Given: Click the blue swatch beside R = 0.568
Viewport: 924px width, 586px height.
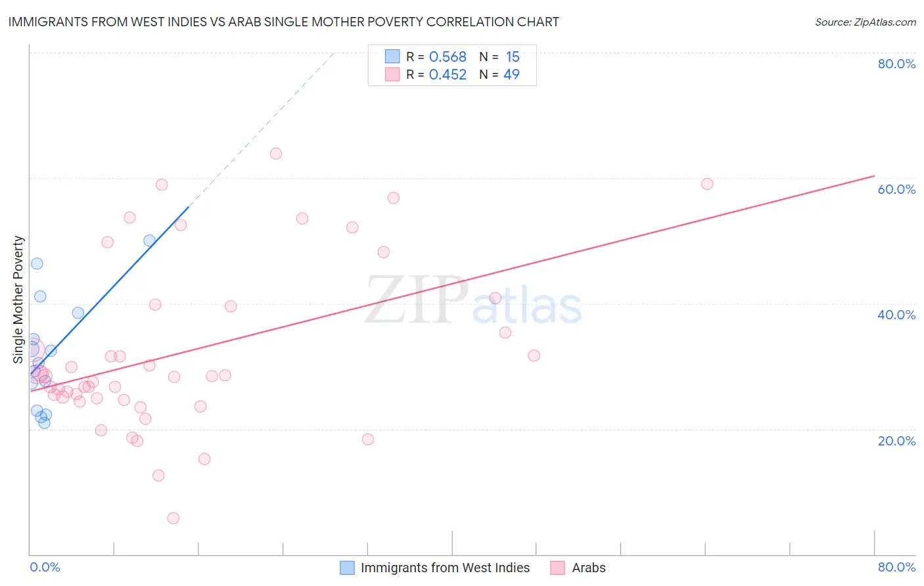Looking at the screenshot, I should [x=392, y=56].
